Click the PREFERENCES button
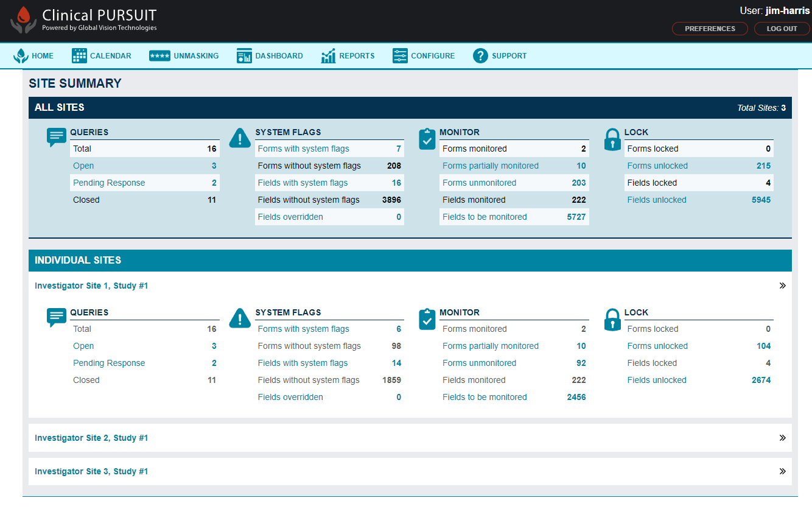Viewport: 812px width, 509px height. pyautogui.click(x=710, y=28)
